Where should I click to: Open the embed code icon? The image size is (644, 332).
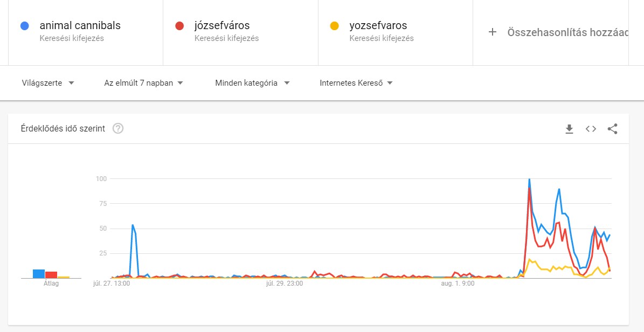591,129
